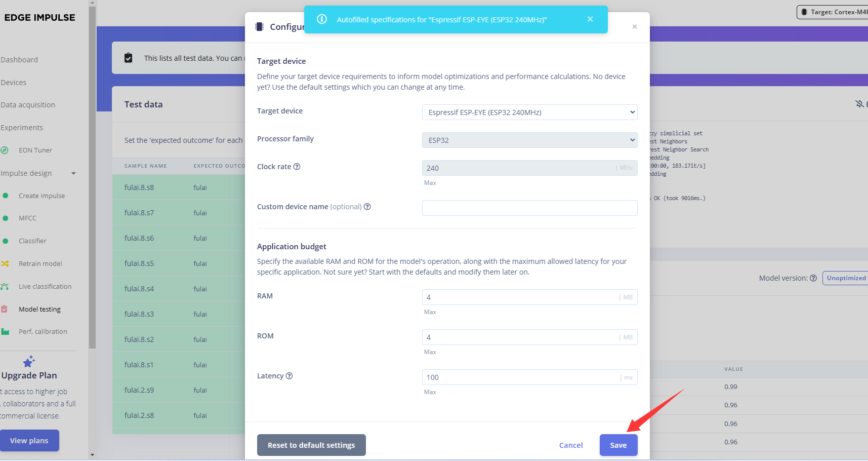
Task: Click the Latency input field
Action: tap(521, 377)
